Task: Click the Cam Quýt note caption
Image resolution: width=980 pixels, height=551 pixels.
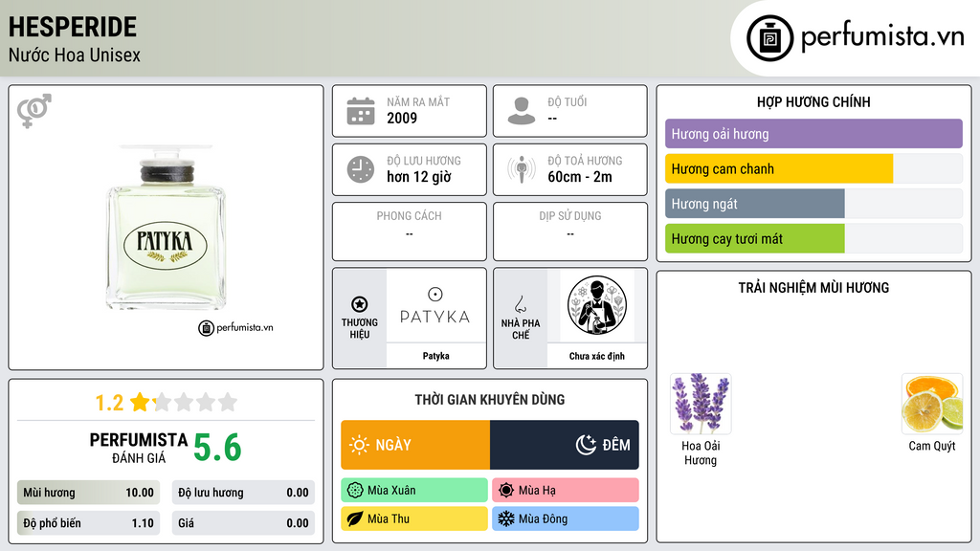Action: [932, 446]
